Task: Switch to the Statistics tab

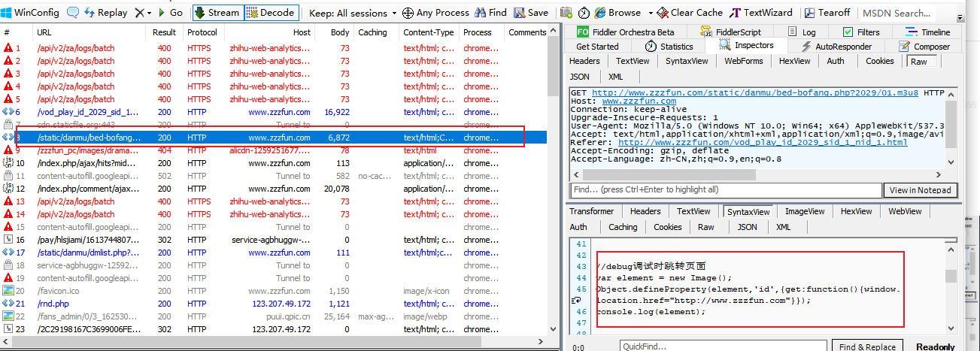Action: pos(669,46)
